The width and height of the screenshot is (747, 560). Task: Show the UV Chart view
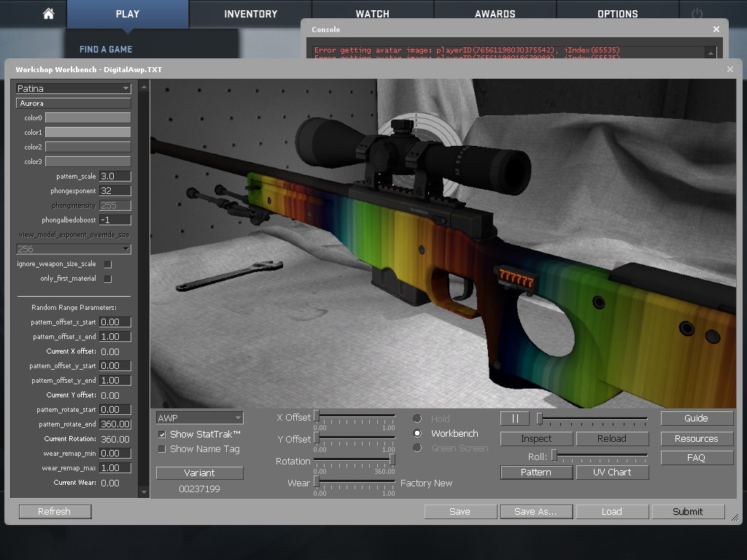[x=612, y=472]
